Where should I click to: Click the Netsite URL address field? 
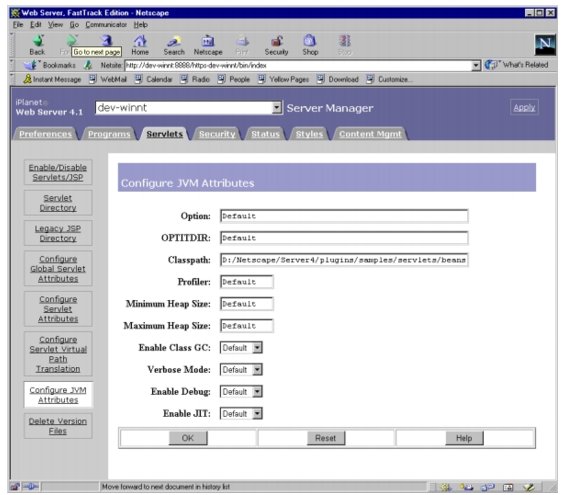coord(298,65)
